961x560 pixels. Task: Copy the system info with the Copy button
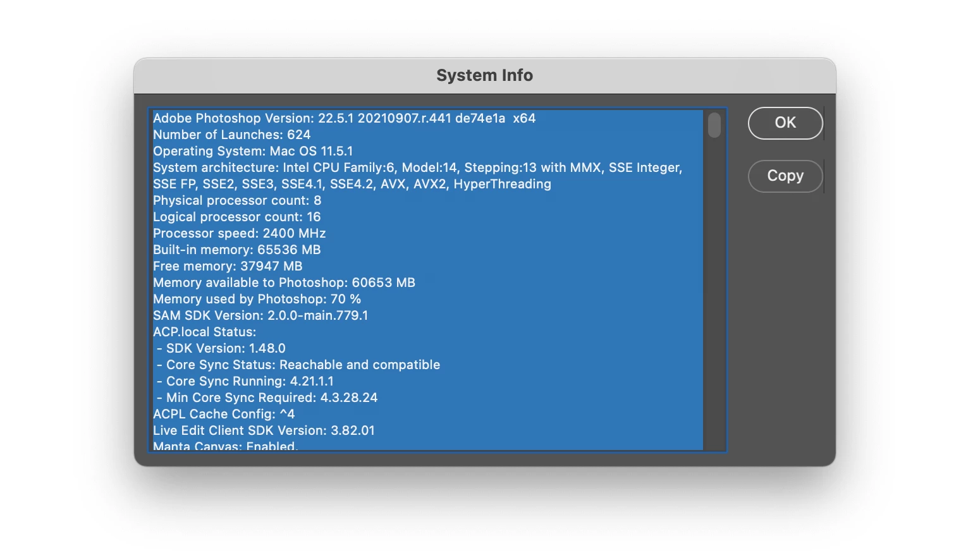785,176
